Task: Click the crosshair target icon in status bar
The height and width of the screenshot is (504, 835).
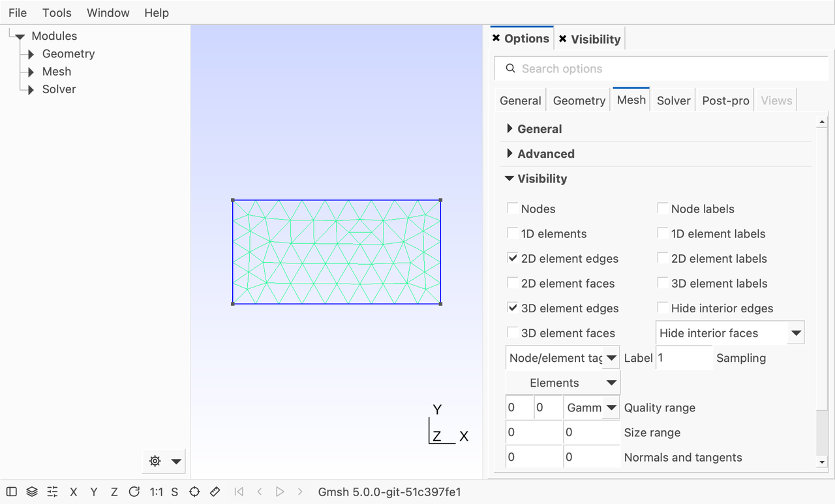Action: pos(194,492)
